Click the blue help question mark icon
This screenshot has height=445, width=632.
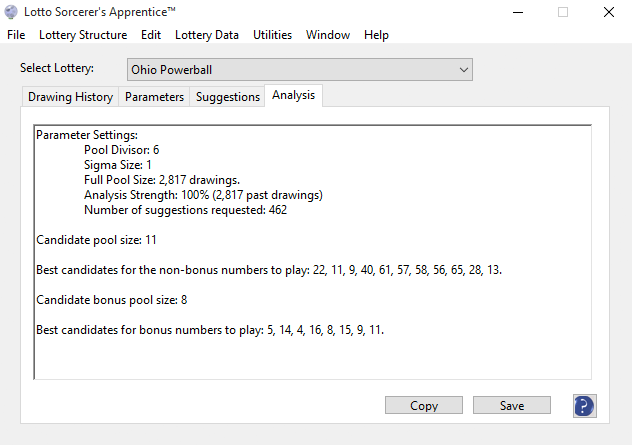(x=585, y=405)
